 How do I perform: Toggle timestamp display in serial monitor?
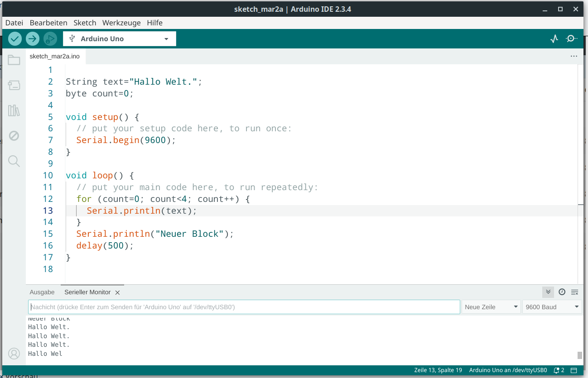point(562,292)
